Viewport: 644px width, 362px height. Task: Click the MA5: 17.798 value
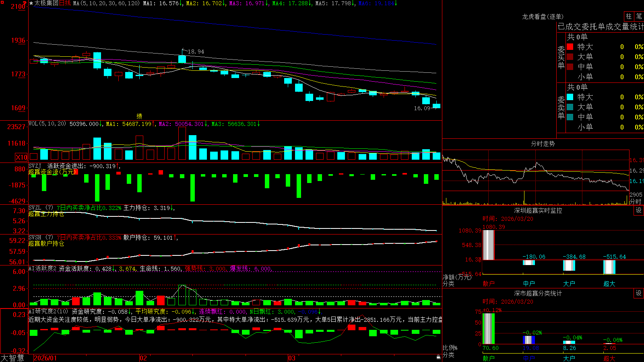[334, 3]
